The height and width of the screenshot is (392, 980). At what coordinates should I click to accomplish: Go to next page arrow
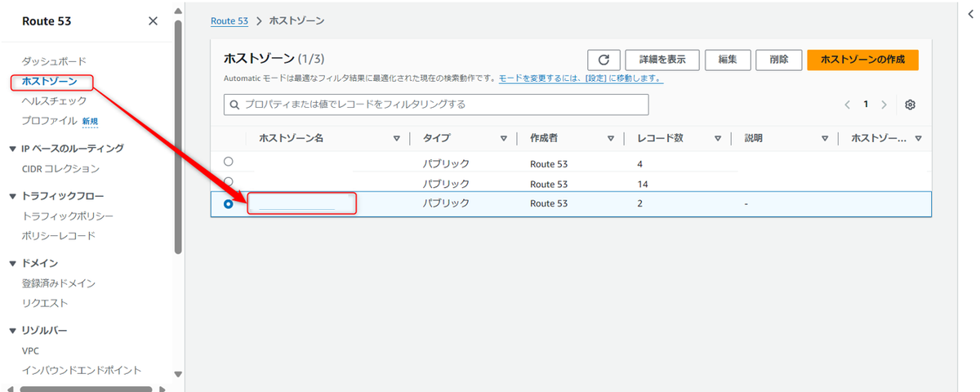pyautogui.click(x=884, y=105)
